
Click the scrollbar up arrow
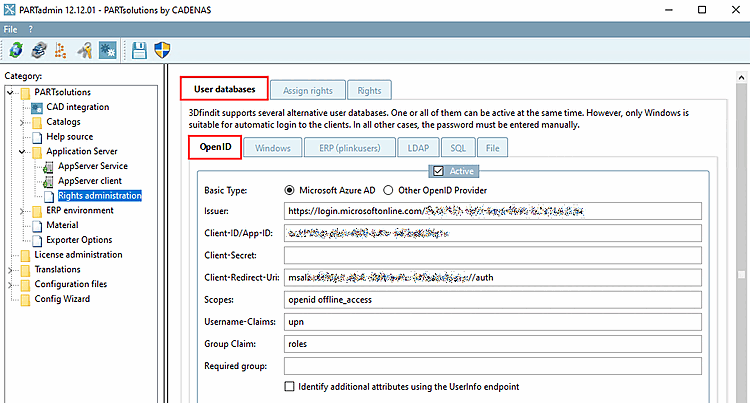pos(741,77)
